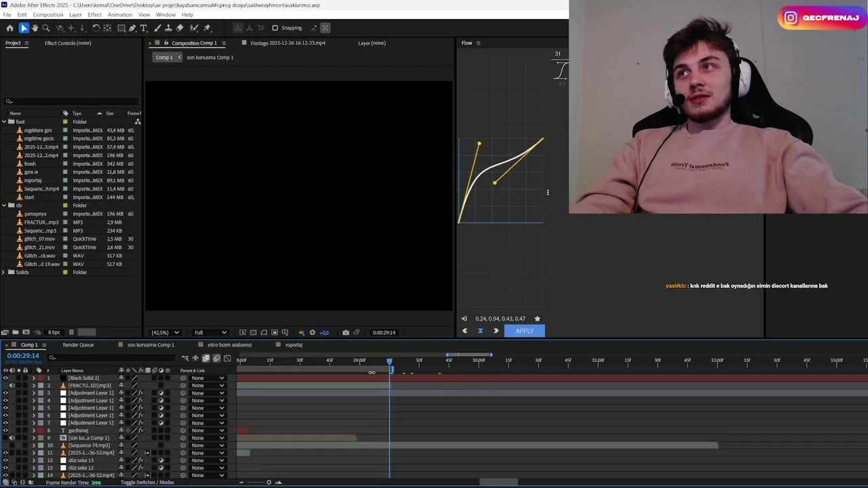This screenshot has height=488, width=868.
Task: Open the Animation menu
Action: (x=120, y=14)
